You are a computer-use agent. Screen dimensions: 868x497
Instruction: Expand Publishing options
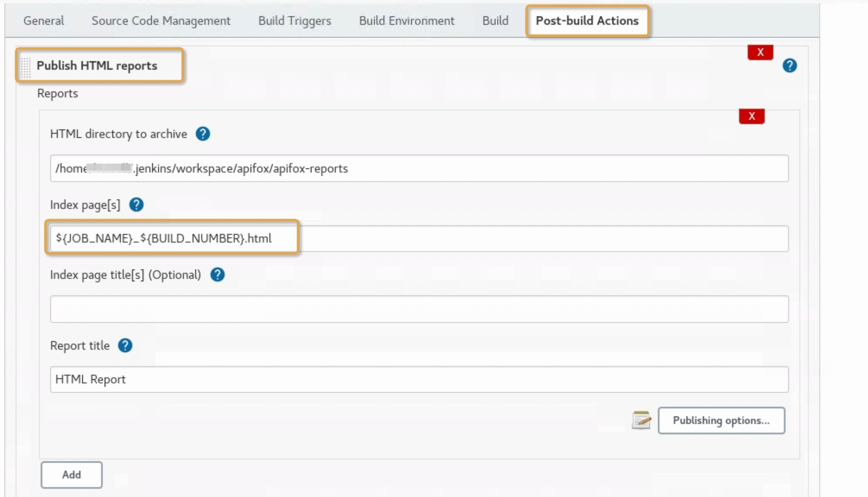[x=721, y=421]
